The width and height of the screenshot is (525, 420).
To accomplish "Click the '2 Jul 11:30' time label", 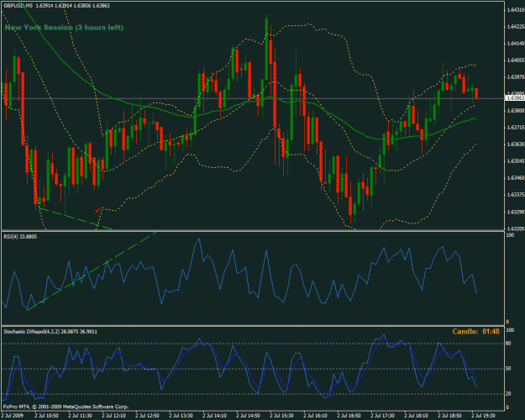I will point(80,416).
